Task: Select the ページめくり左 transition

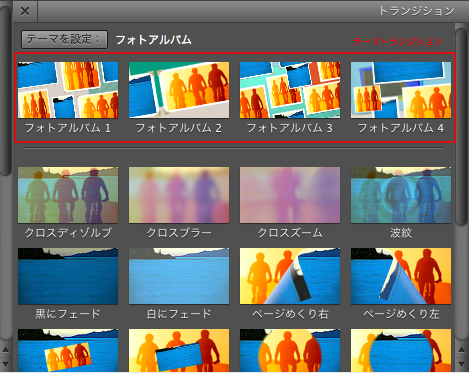Action: pyautogui.click(x=401, y=276)
